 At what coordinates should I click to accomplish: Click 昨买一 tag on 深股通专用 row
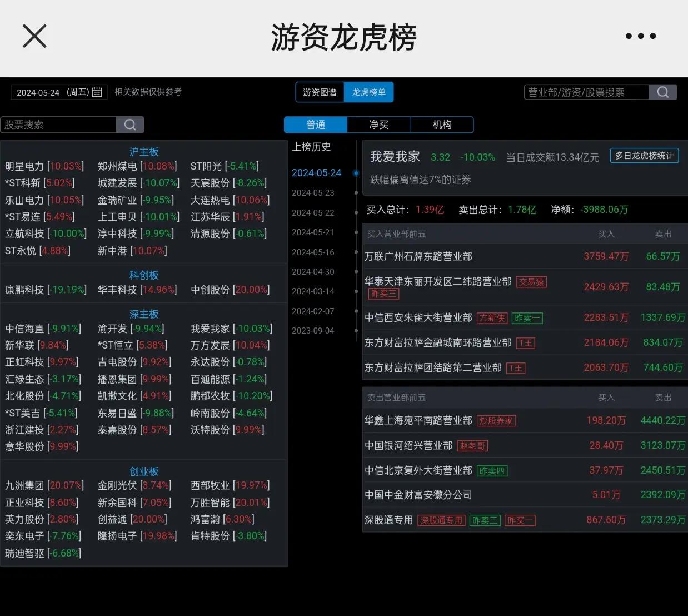[x=520, y=520]
